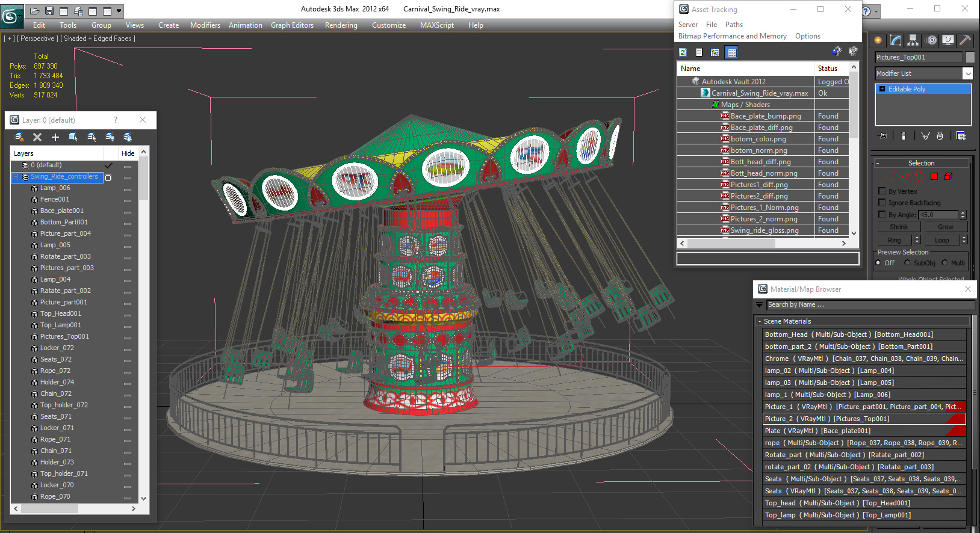980x533 pixels.
Task: Click Shaded + Edged Faces viewport label
Action: [x=98, y=39]
